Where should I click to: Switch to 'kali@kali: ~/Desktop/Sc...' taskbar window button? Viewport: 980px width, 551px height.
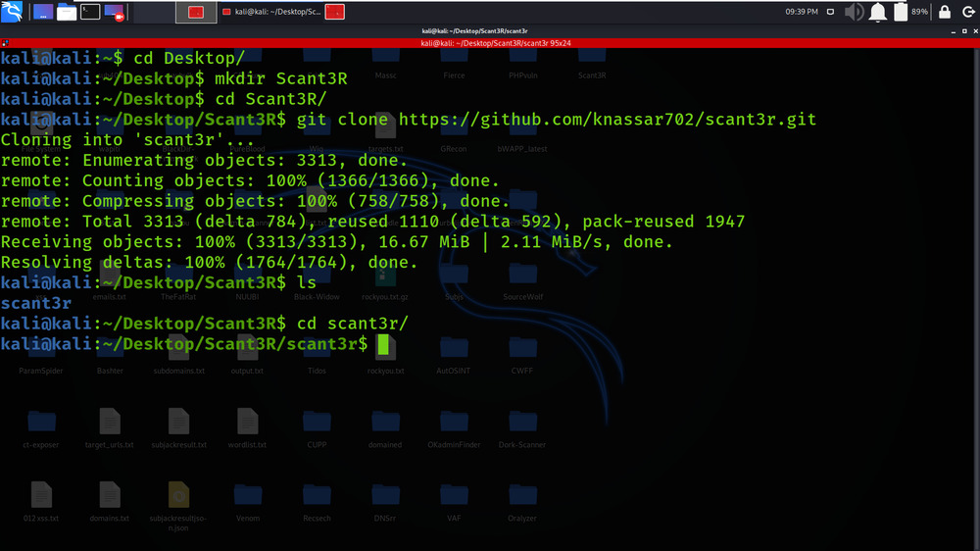coord(272,12)
